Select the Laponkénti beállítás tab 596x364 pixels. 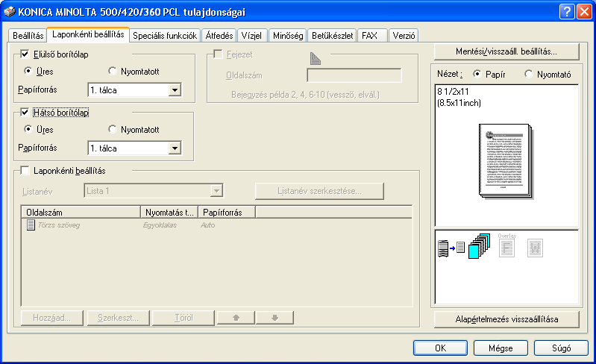(88, 34)
